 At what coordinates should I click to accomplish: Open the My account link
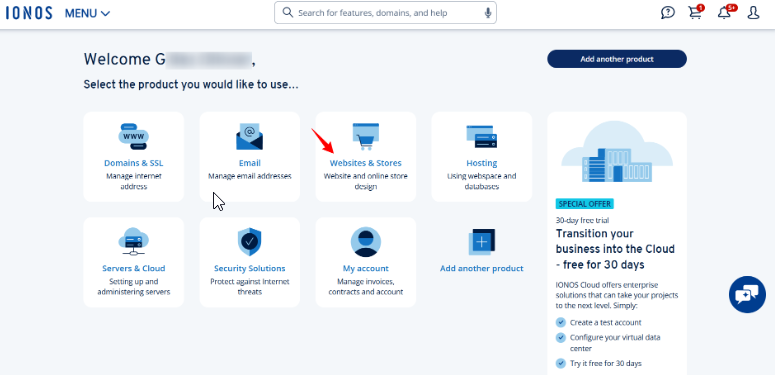tap(366, 269)
